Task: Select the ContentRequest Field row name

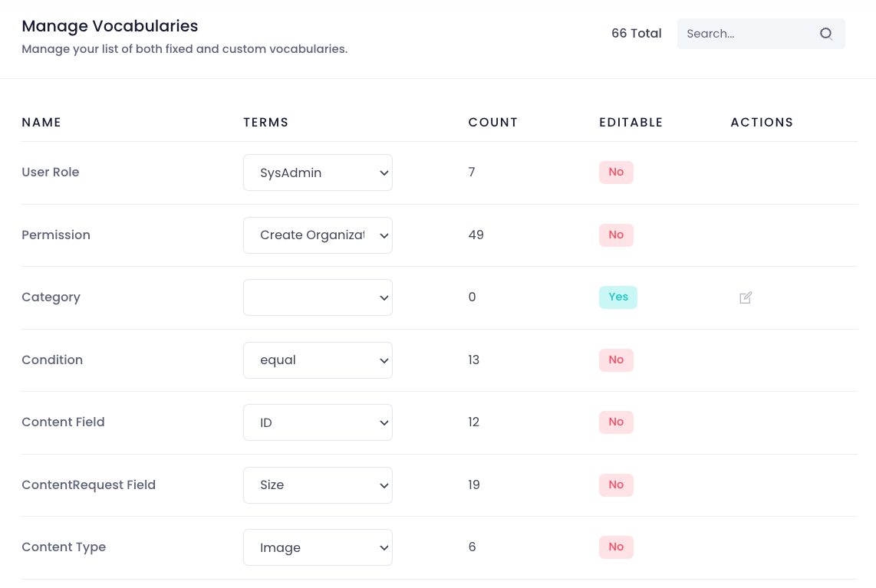Action: coord(89,485)
